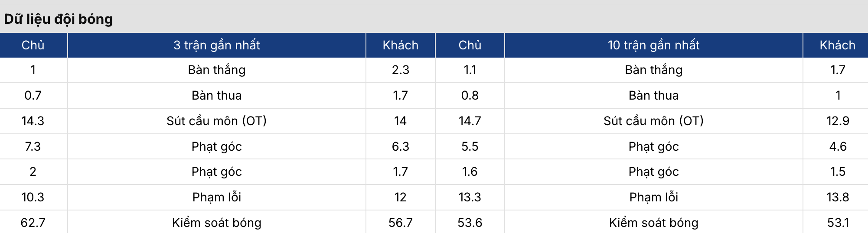Click 'Bàn thắng' label under 3 trận gần nhất
This screenshot has width=868, height=233.
217,70
